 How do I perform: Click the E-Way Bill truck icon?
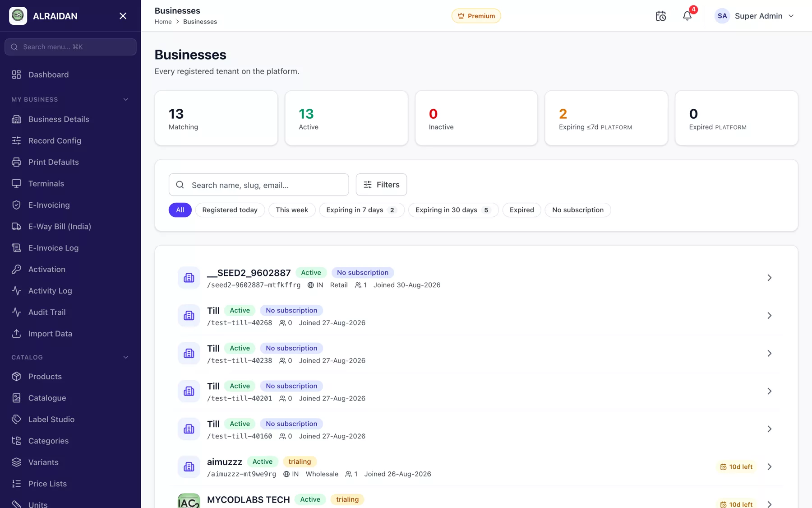pos(17,226)
